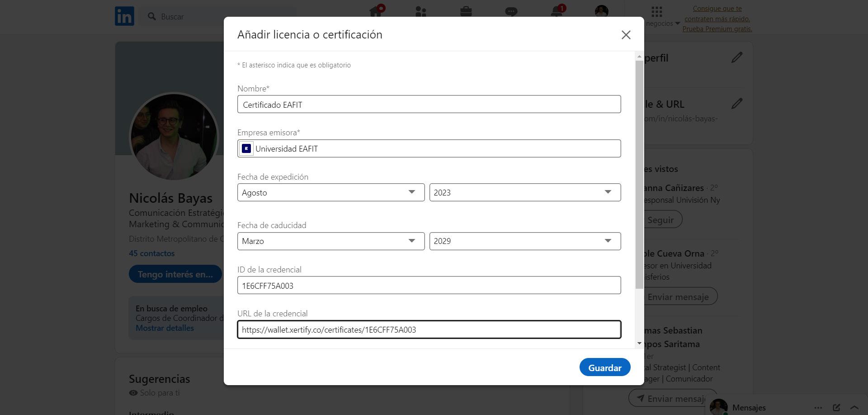Viewport: 868px width, 415px height.
Task: Close the add certification dialog
Action: tap(626, 35)
